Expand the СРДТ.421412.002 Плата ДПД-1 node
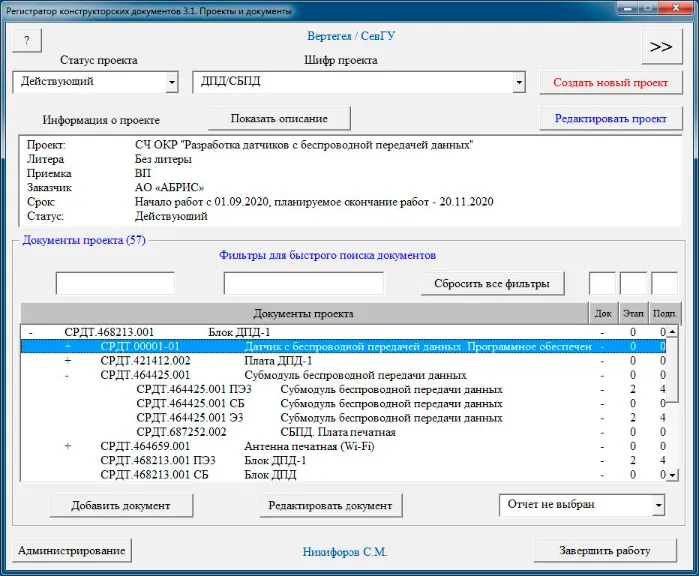The image size is (699, 576). [x=67, y=361]
